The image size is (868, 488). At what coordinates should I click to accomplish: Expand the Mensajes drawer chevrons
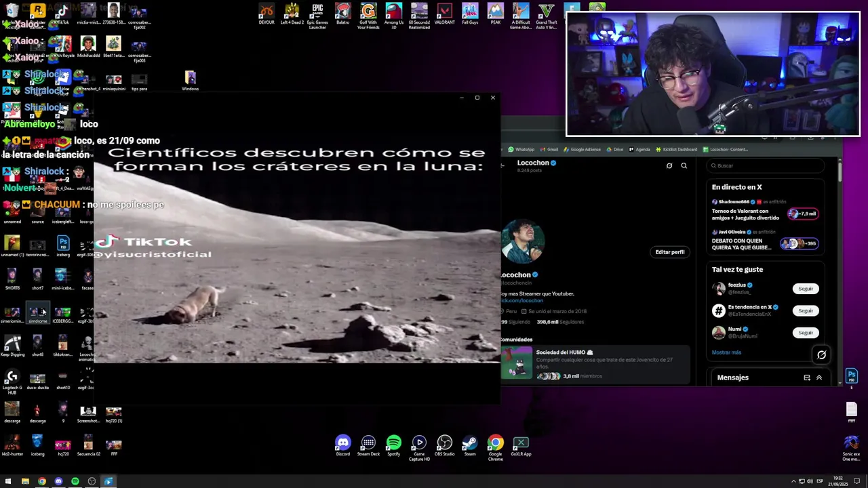coord(819,378)
